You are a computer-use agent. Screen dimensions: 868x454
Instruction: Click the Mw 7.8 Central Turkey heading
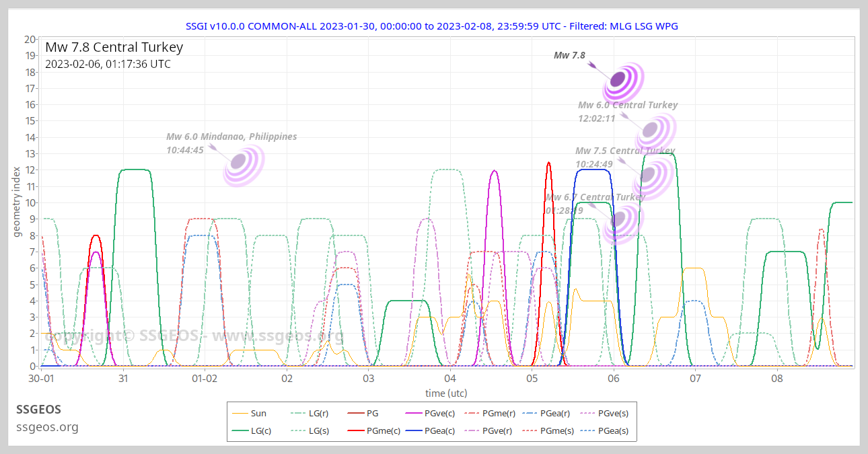coord(114,48)
